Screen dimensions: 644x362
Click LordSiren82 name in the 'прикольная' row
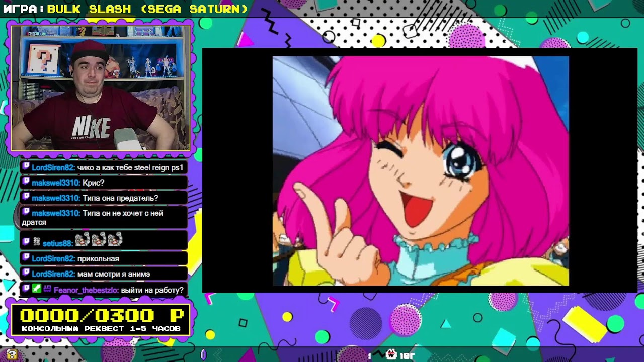point(53,259)
